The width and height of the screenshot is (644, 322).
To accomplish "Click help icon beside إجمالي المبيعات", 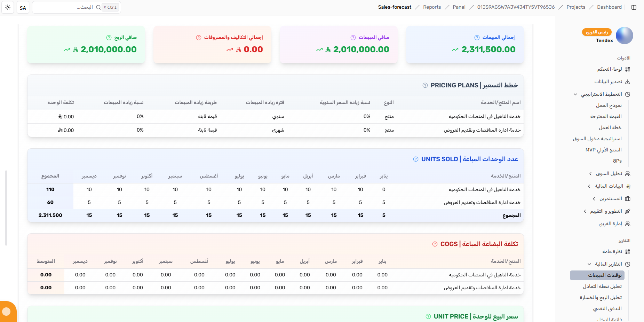I will pos(477,38).
